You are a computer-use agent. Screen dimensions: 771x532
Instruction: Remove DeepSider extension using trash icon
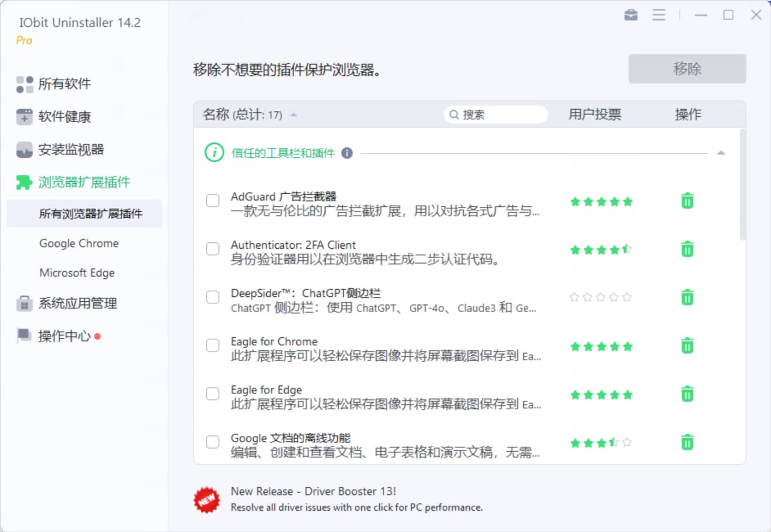687,297
